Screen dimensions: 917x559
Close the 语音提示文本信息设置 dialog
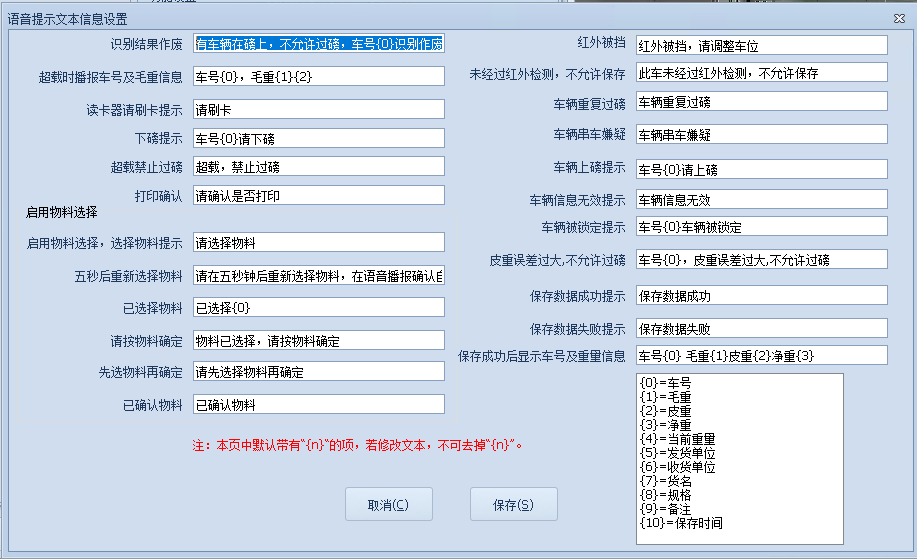pos(898,18)
